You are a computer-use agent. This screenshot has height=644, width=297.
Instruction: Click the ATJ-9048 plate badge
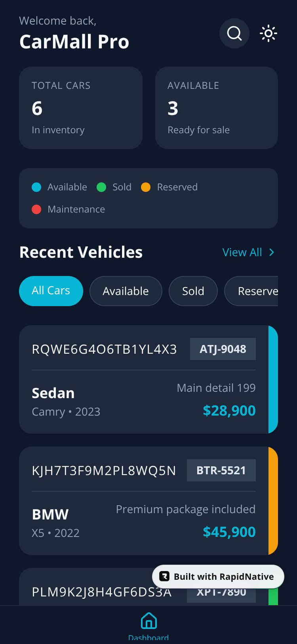[223, 349]
